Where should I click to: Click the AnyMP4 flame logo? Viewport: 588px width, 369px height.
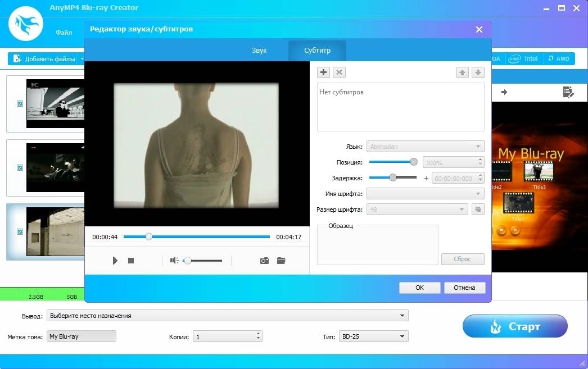click(x=26, y=23)
